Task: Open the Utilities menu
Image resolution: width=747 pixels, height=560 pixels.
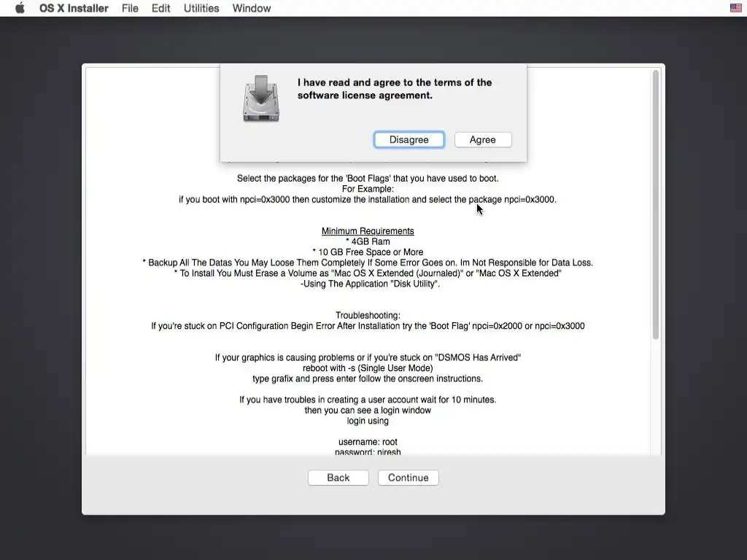Action: (x=201, y=8)
